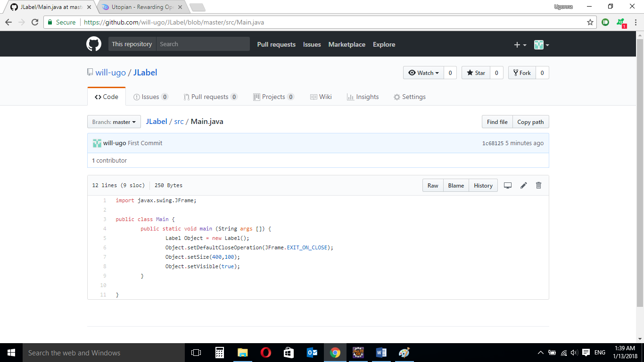Edit this file with pencil icon

(x=523, y=186)
